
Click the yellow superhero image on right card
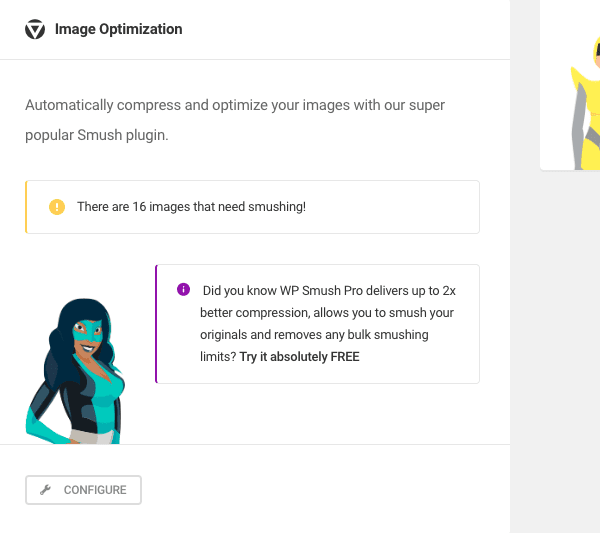point(586,103)
